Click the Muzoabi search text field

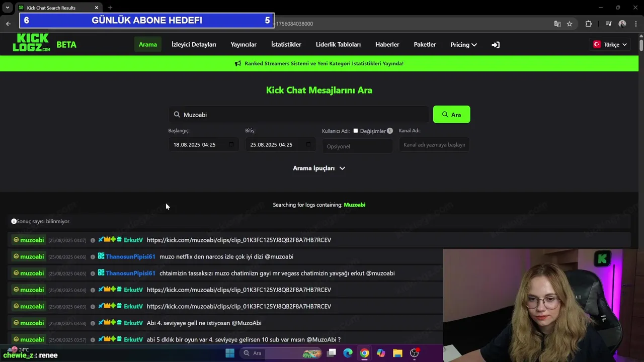(x=299, y=115)
